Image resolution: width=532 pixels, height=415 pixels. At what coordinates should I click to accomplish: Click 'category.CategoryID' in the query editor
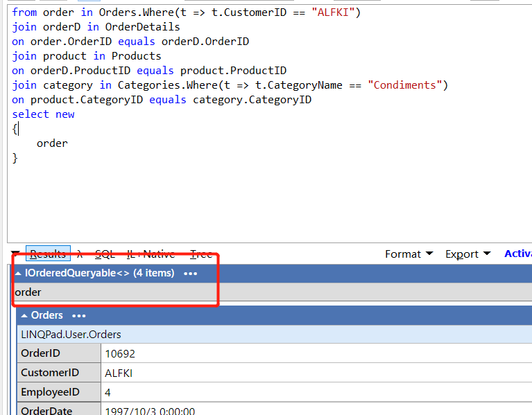click(252, 100)
